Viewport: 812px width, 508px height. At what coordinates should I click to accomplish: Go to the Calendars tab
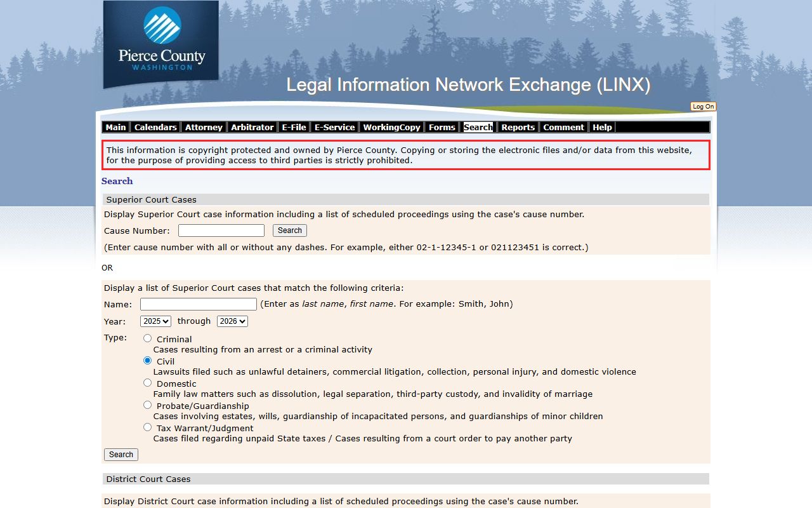155,127
